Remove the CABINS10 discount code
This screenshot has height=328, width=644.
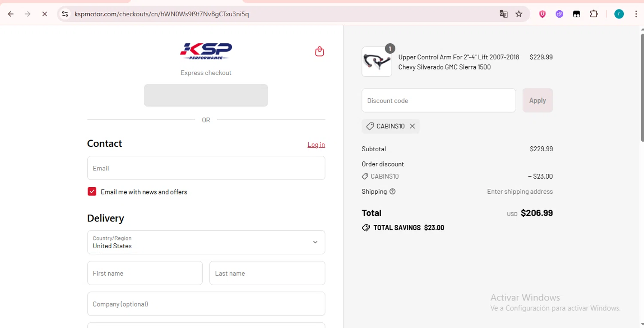point(412,126)
